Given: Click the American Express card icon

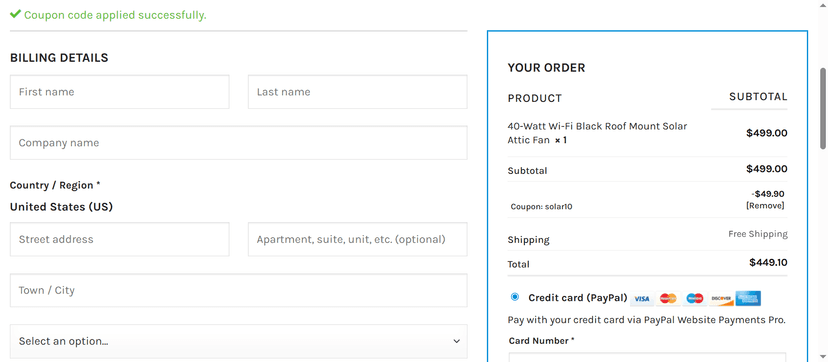Looking at the screenshot, I should 748,299.
